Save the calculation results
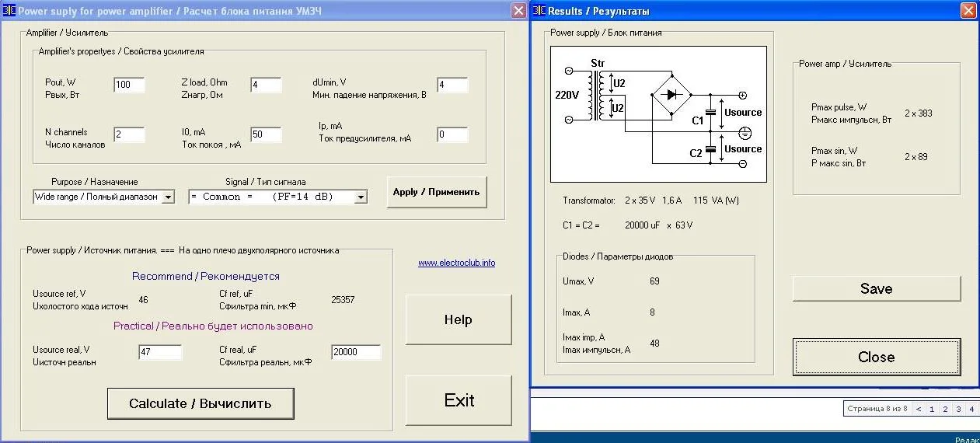Viewport: 980px width, 443px height. point(876,288)
